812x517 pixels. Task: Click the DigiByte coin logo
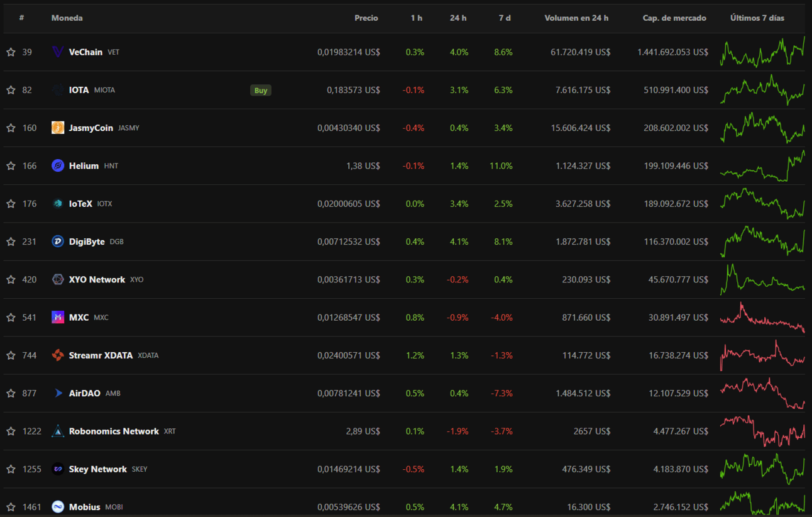point(58,242)
